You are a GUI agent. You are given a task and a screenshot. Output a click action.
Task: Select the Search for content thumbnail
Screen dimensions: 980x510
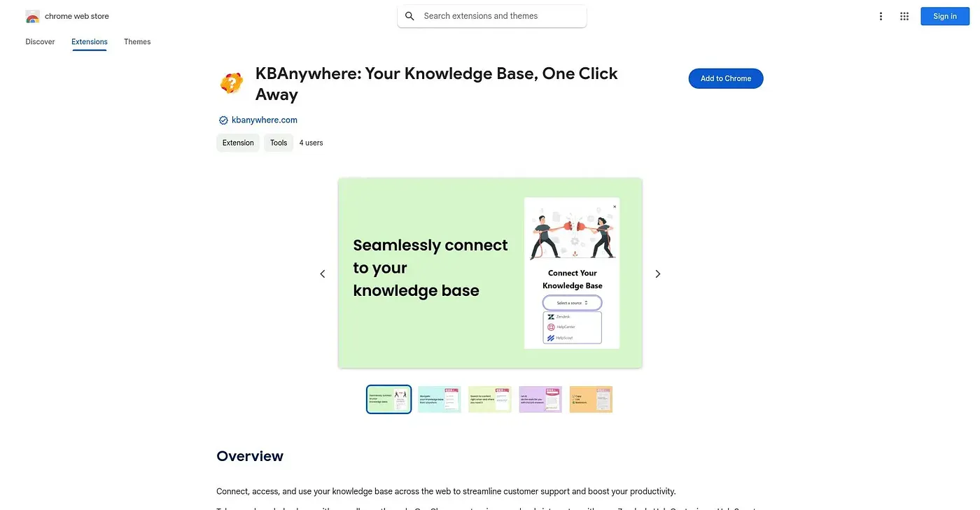tap(490, 399)
